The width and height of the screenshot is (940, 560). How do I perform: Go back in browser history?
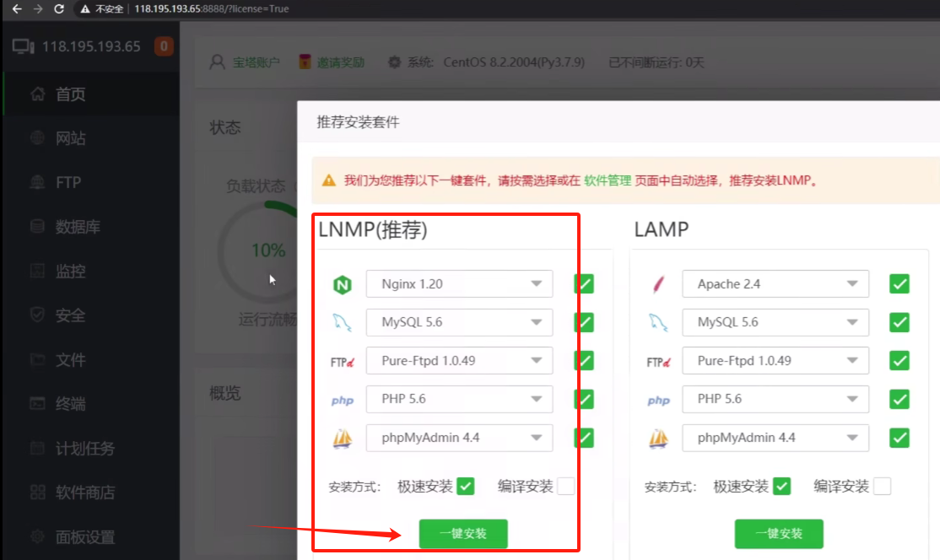tap(17, 9)
